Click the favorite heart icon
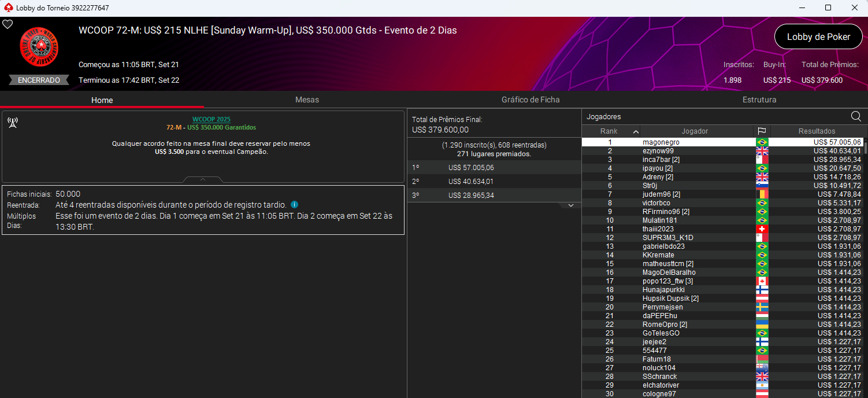868x398 pixels. (x=8, y=24)
